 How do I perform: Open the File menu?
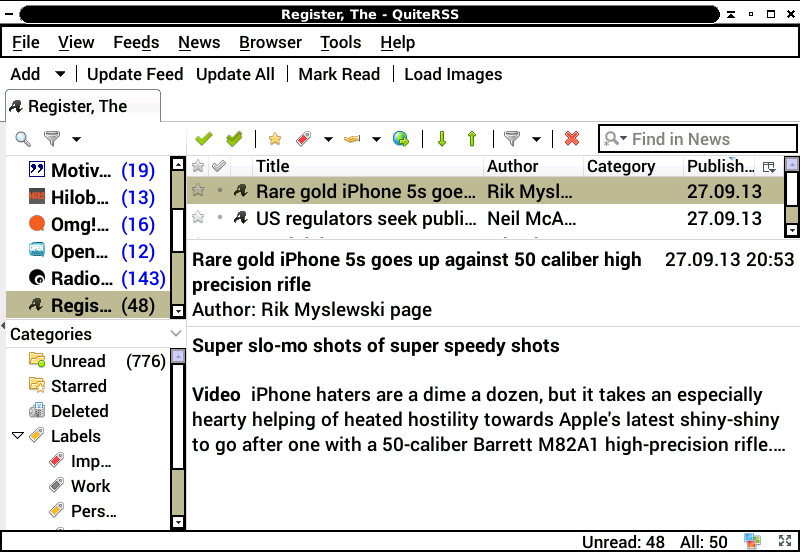26,42
